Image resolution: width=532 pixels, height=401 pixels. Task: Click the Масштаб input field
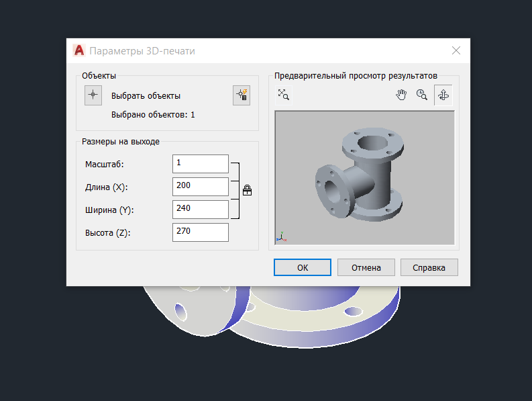pyautogui.click(x=201, y=164)
